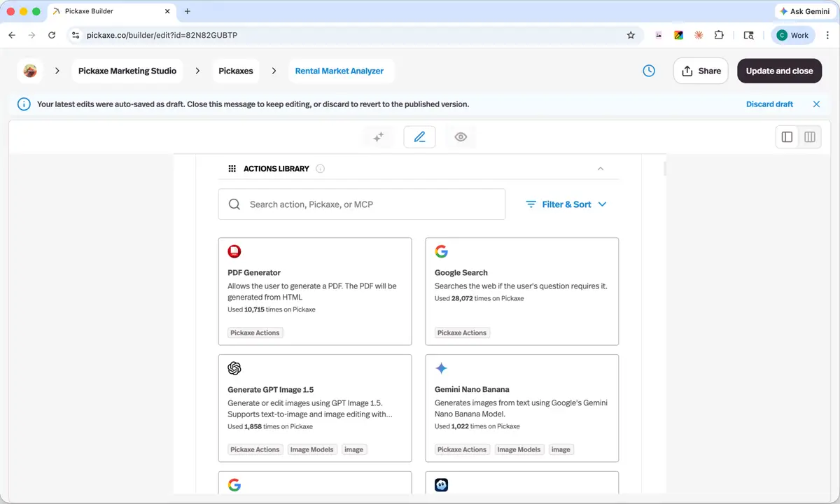This screenshot has width=840, height=504.
Task: Open the browser extensions puzzle icon
Action: click(x=719, y=35)
